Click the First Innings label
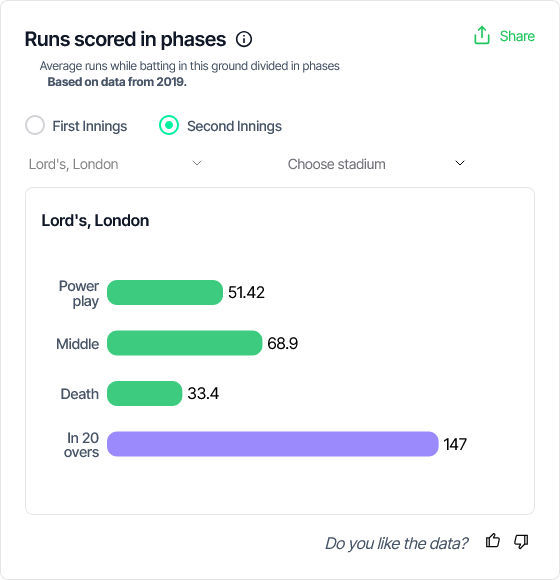The image size is (560, 580). (90, 126)
